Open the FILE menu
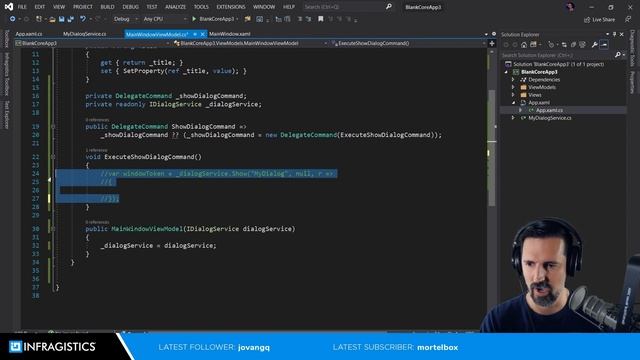640x360 pixels. [22, 7]
